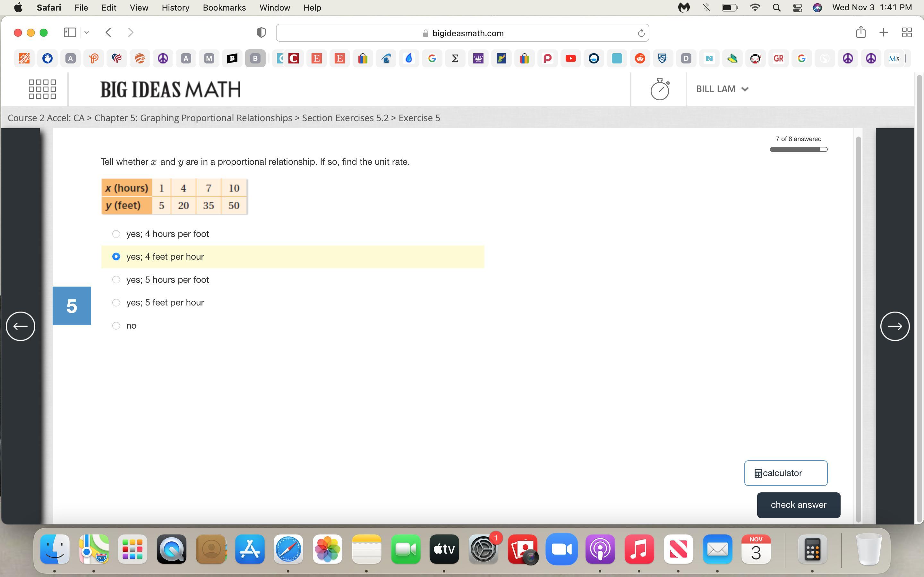Viewport: 924px width, 577px height.
Task: Open the History menu
Action: click(x=175, y=8)
